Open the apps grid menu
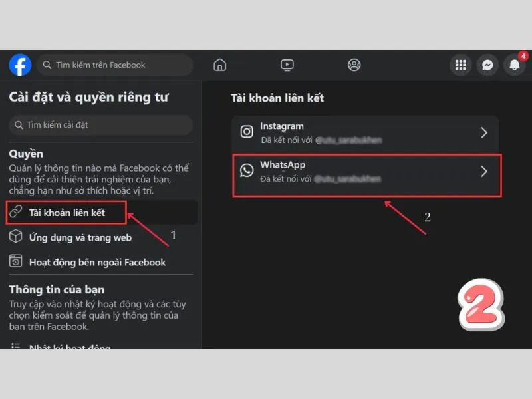 coord(460,65)
